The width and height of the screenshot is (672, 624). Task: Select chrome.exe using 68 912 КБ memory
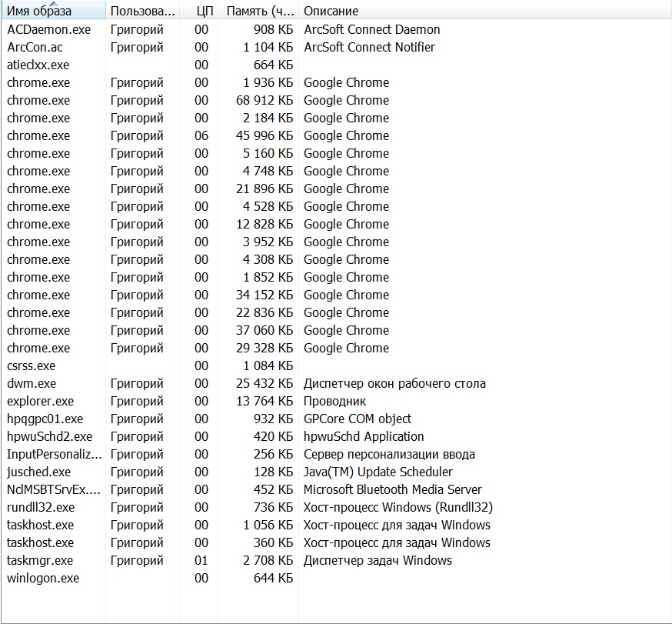click(38, 100)
